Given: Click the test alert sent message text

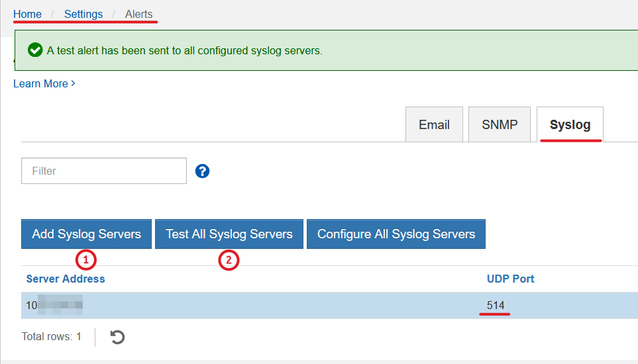Looking at the screenshot, I should point(184,50).
